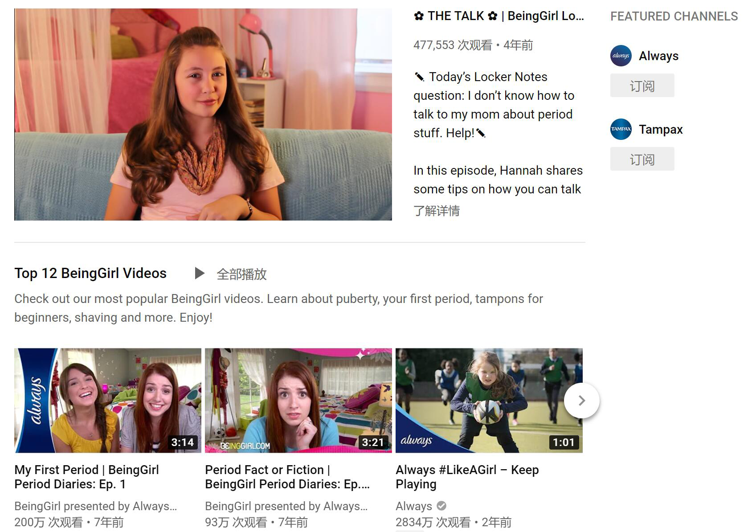The image size is (756, 532).
Task: Click My First Period video title
Action: pos(86,477)
